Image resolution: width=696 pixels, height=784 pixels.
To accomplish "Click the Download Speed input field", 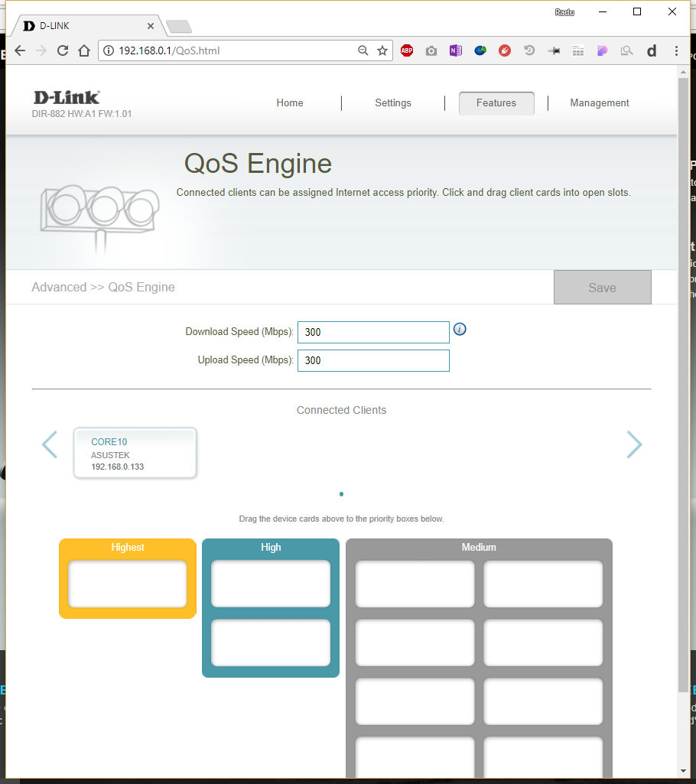I will tap(372, 332).
